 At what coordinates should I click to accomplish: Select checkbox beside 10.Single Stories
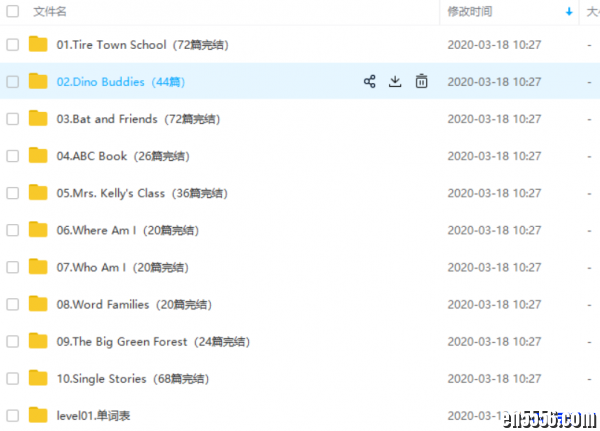coord(12,378)
